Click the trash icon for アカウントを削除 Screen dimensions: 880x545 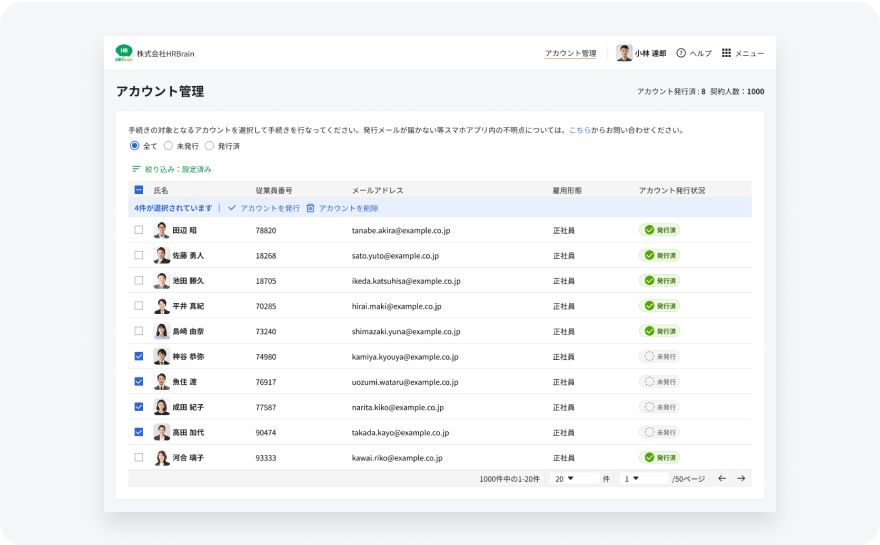point(310,208)
